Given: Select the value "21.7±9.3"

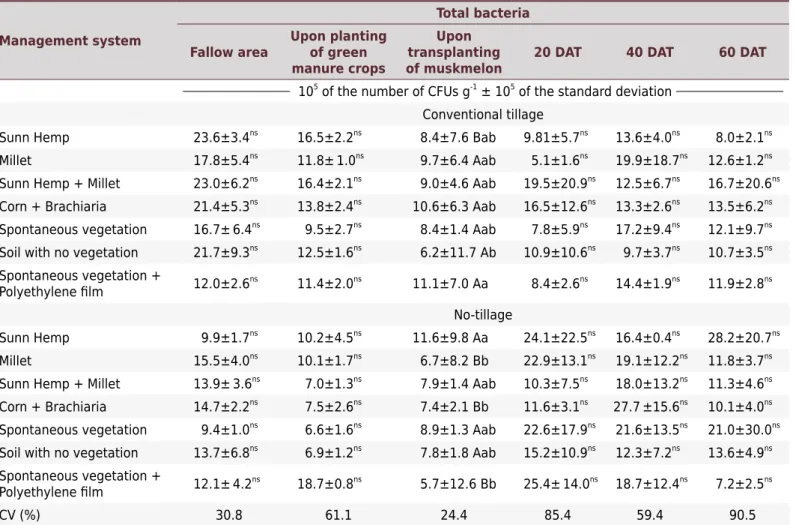Looking at the screenshot, I should (225, 252).
